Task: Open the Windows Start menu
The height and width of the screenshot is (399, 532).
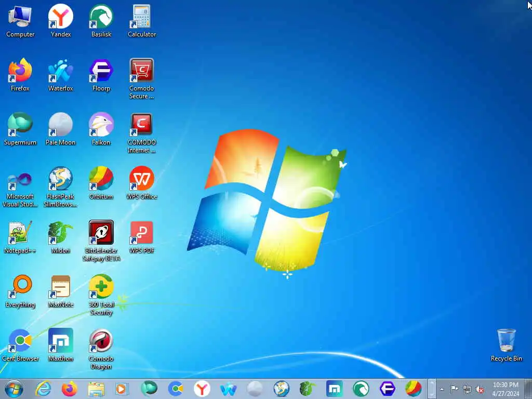Action: (14, 389)
